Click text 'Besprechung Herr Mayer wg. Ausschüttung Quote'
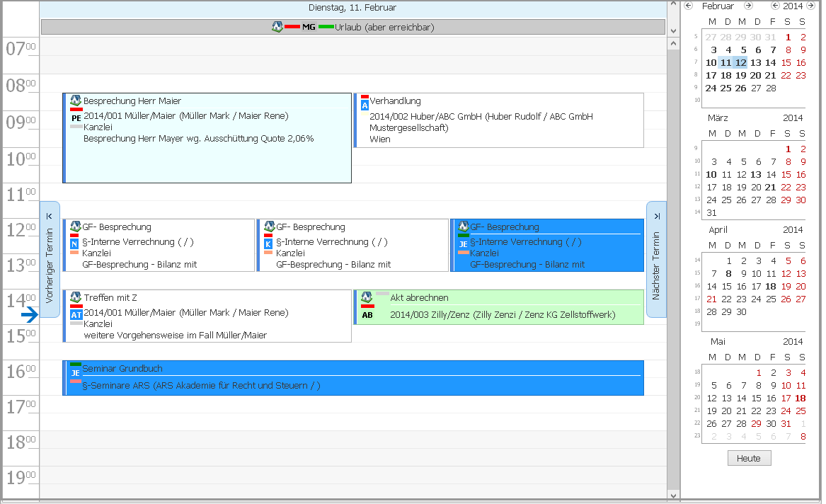Screen dimensions: 826x504 (184, 139)
